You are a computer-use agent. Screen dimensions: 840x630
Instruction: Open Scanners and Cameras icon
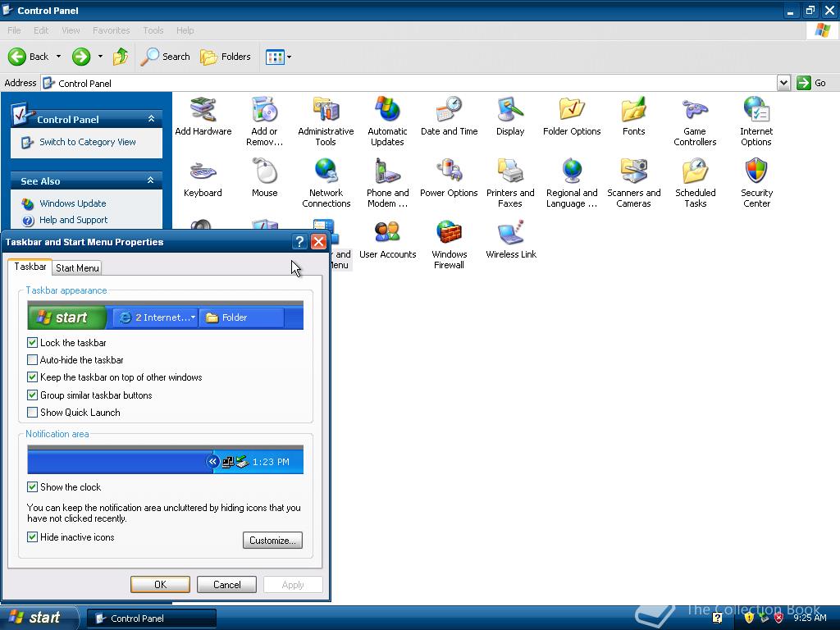[634, 183]
